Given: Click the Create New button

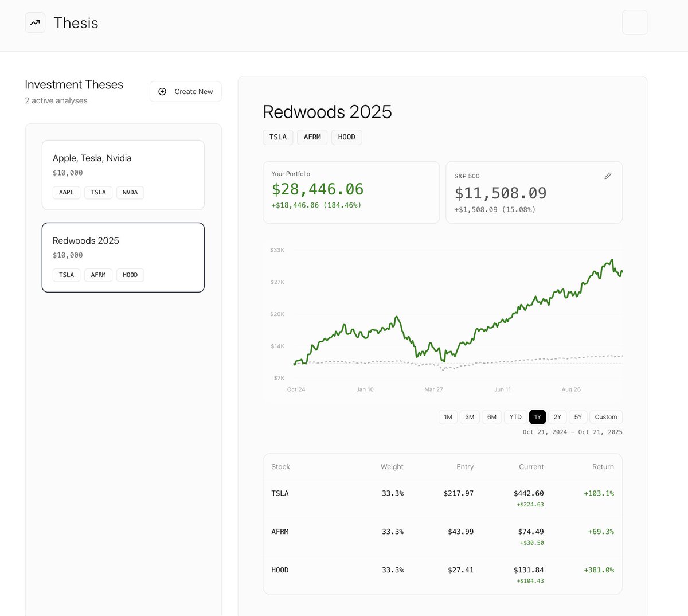Looking at the screenshot, I should (x=186, y=92).
